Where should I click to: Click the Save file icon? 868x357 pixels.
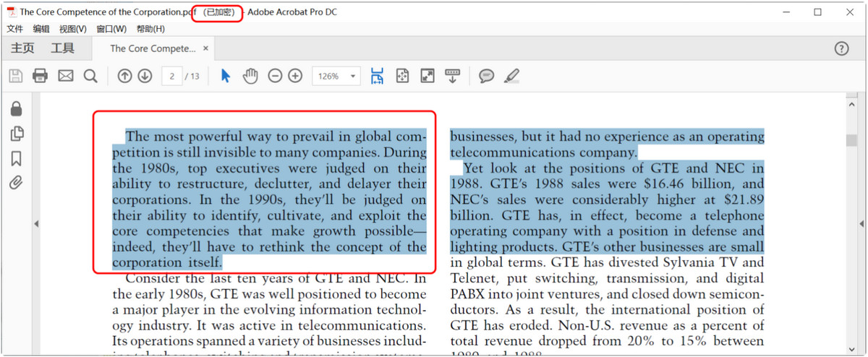(x=15, y=76)
